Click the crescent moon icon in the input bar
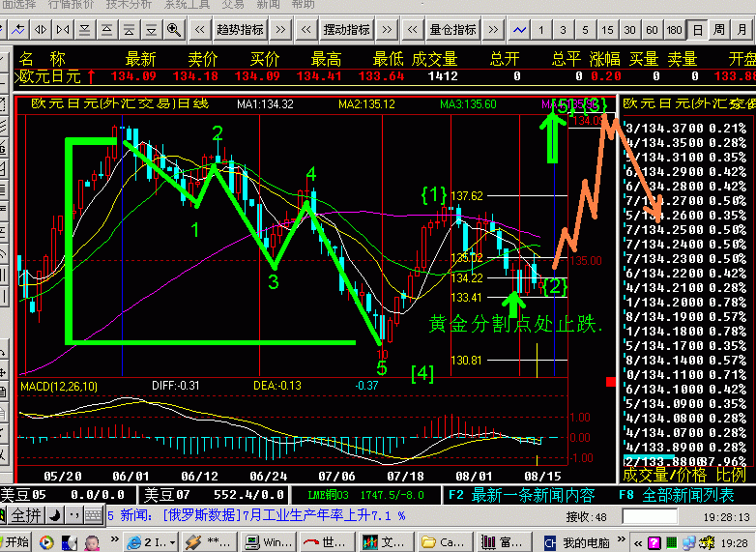756x552 pixels. [x=55, y=515]
